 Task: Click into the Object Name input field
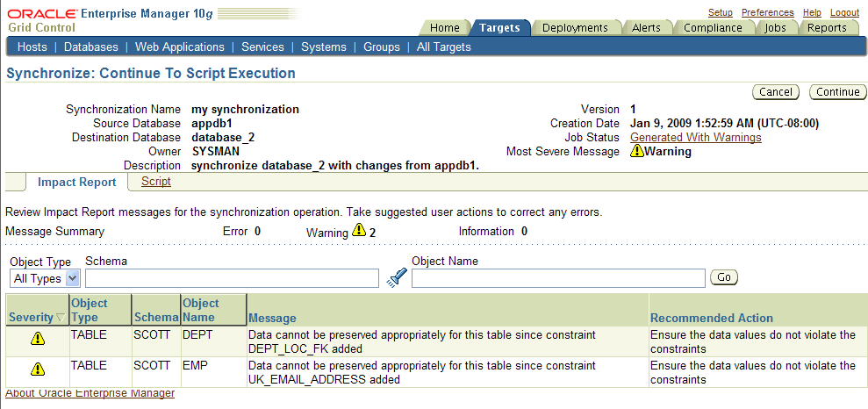pyautogui.click(x=558, y=278)
